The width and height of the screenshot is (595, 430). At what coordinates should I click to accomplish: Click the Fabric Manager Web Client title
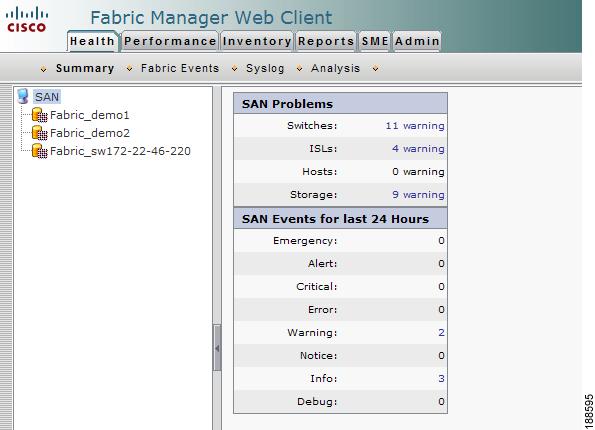click(x=211, y=17)
